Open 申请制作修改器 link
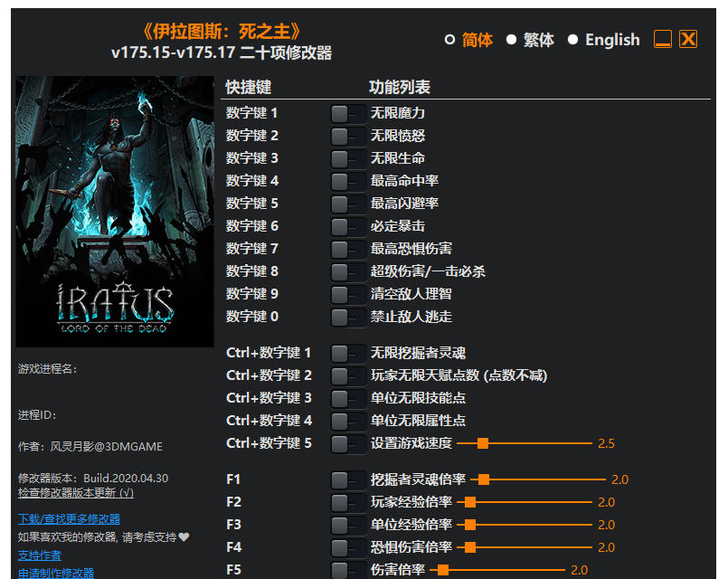This screenshot has height=579, width=728. click(x=56, y=573)
